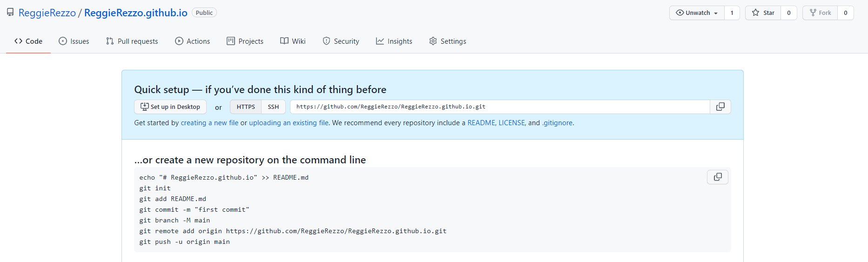The height and width of the screenshot is (262, 868).
Task: Click the Unwatch button
Action: click(x=697, y=13)
